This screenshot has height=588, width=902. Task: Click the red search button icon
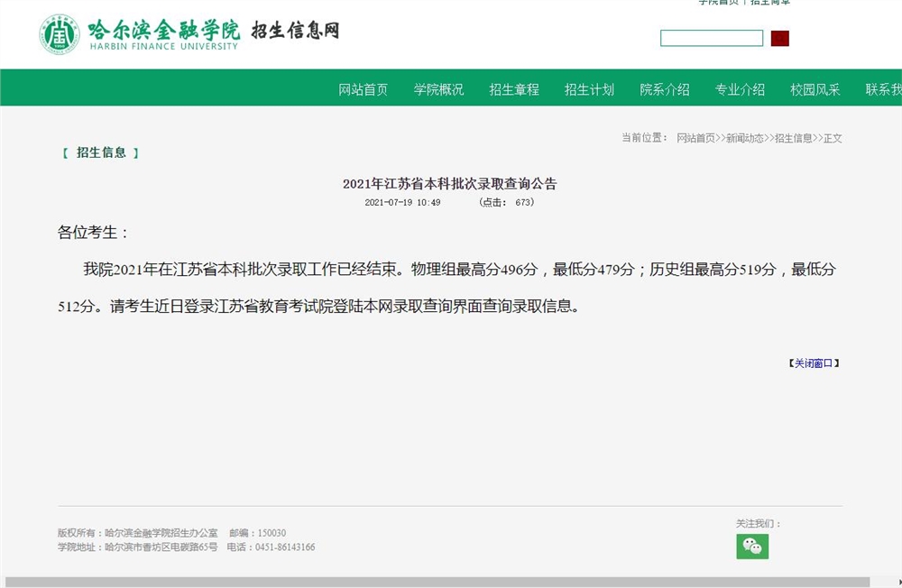[x=779, y=39]
